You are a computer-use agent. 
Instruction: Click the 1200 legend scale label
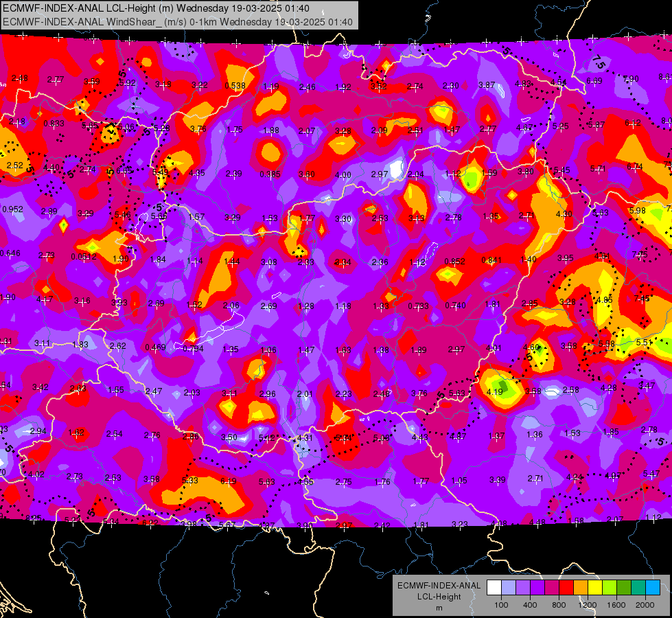point(587,605)
